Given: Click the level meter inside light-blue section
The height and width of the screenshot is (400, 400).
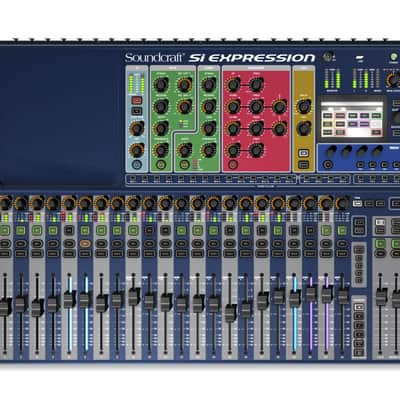Looking at the screenshot, I should click(x=136, y=84).
